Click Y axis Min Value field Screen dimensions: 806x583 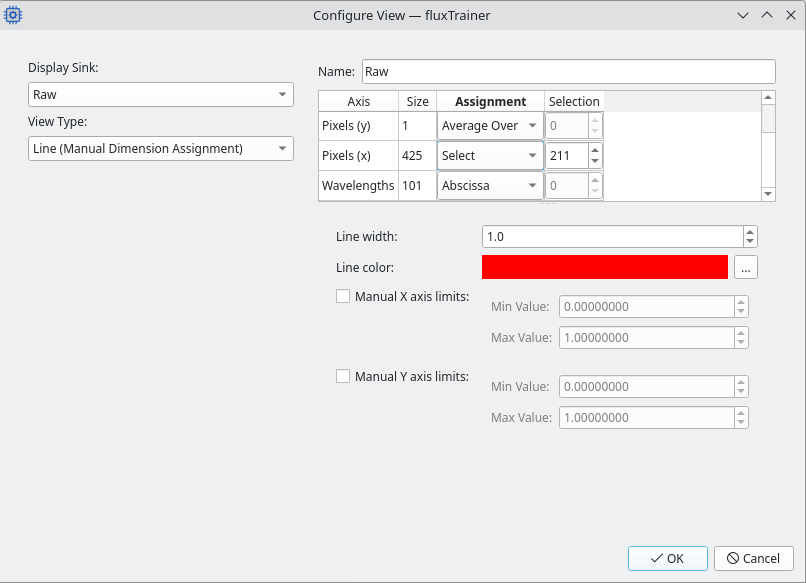coord(647,387)
